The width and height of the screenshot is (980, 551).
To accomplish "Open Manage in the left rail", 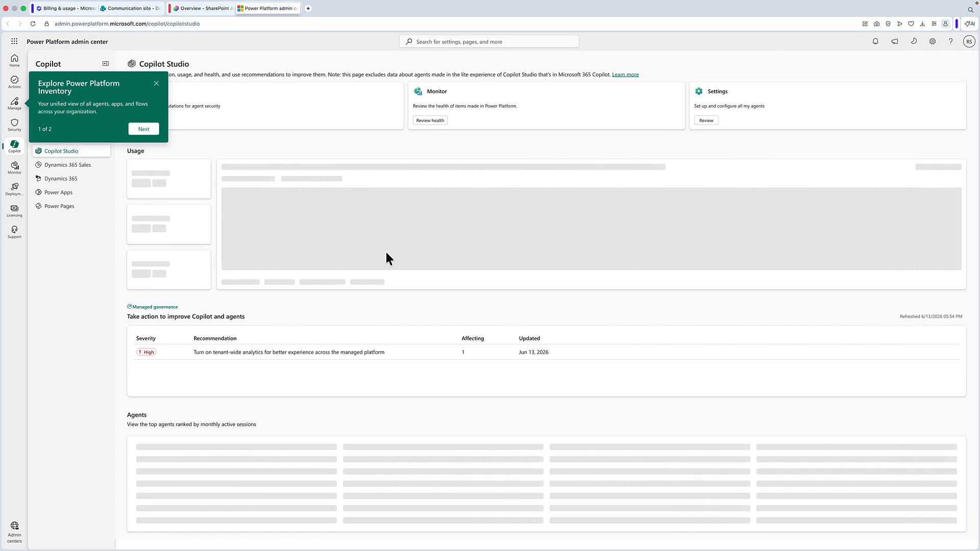I will click(14, 104).
